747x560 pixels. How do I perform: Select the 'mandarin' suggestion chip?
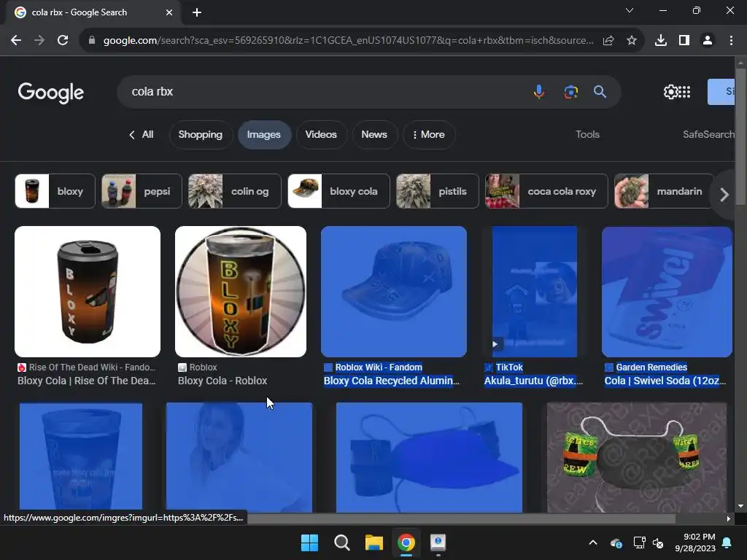(664, 191)
